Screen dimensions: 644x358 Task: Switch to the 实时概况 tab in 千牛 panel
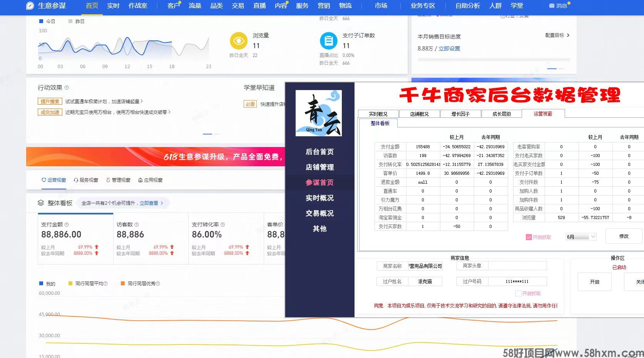[x=378, y=114]
